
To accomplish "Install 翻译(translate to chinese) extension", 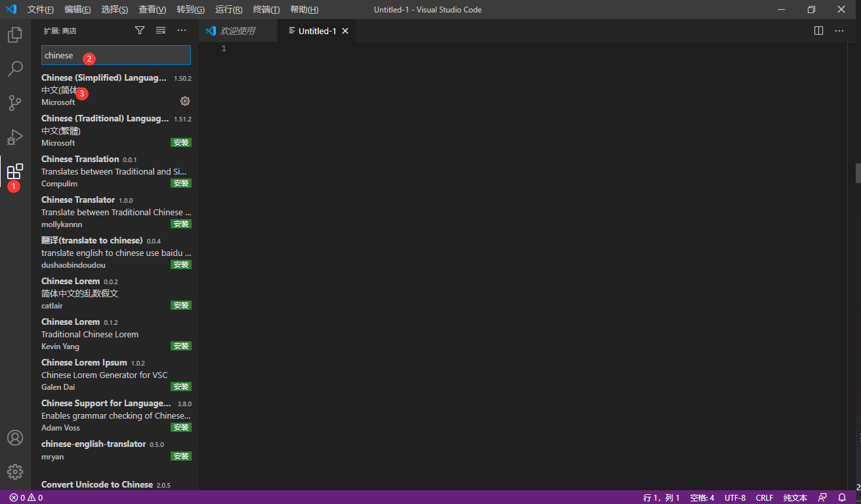I will click(x=181, y=264).
